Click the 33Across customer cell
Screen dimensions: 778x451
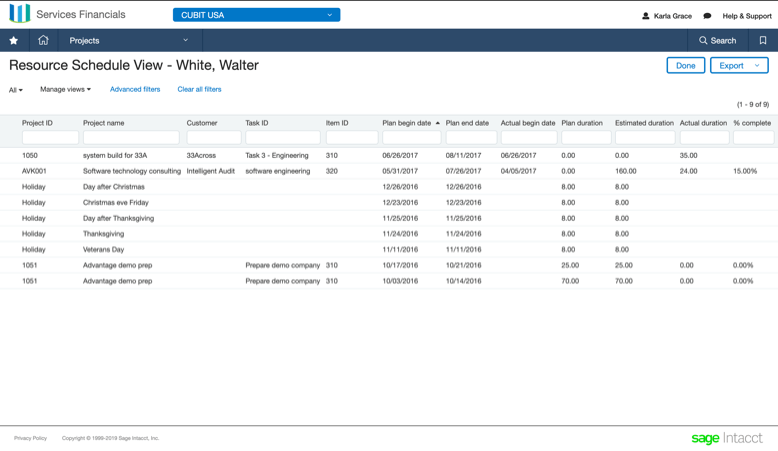coord(201,155)
